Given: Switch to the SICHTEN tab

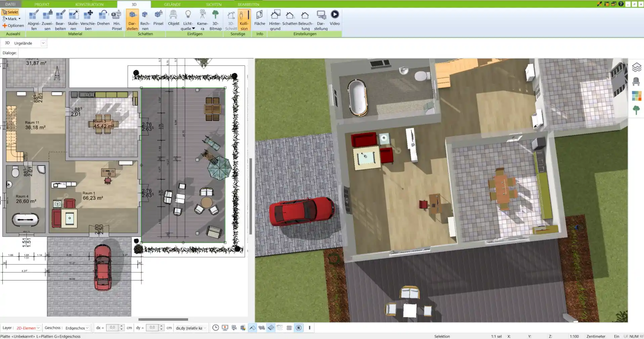Looking at the screenshot, I should click(x=214, y=4).
